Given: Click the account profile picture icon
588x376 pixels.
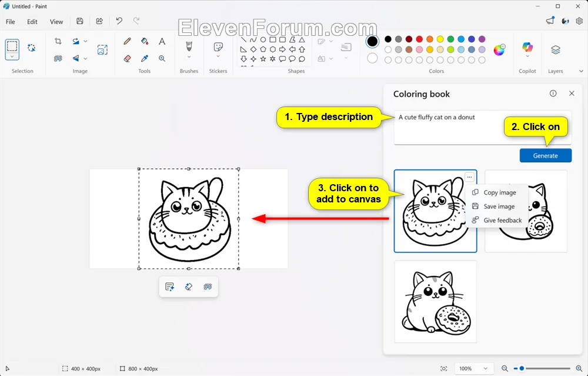Looking at the screenshot, I should [x=565, y=21].
